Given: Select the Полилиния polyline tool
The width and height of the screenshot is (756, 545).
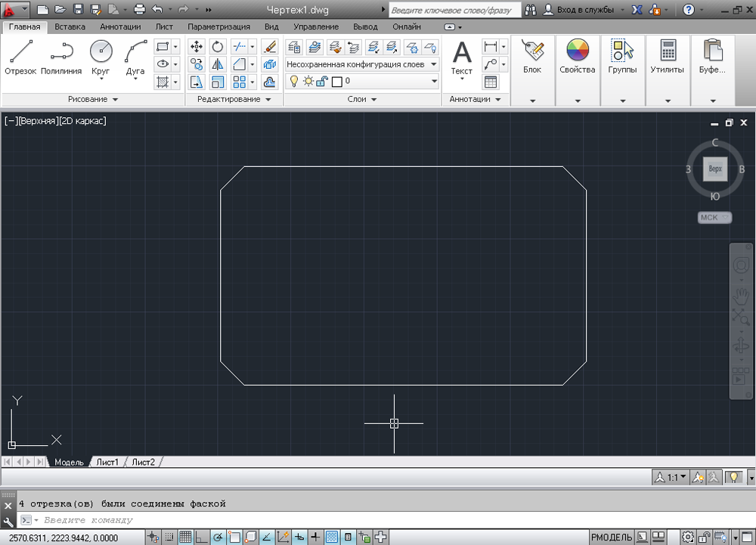Looking at the screenshot, I should tap(61, 57).
